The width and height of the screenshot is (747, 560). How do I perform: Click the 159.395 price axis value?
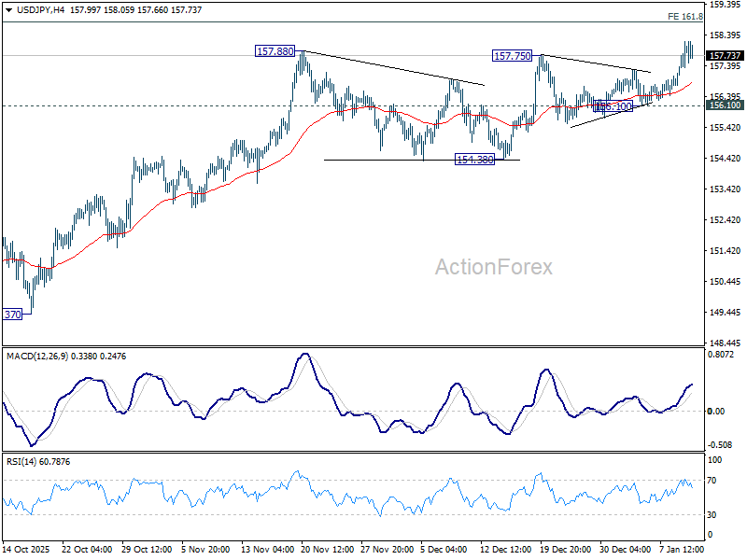point(725,5)
